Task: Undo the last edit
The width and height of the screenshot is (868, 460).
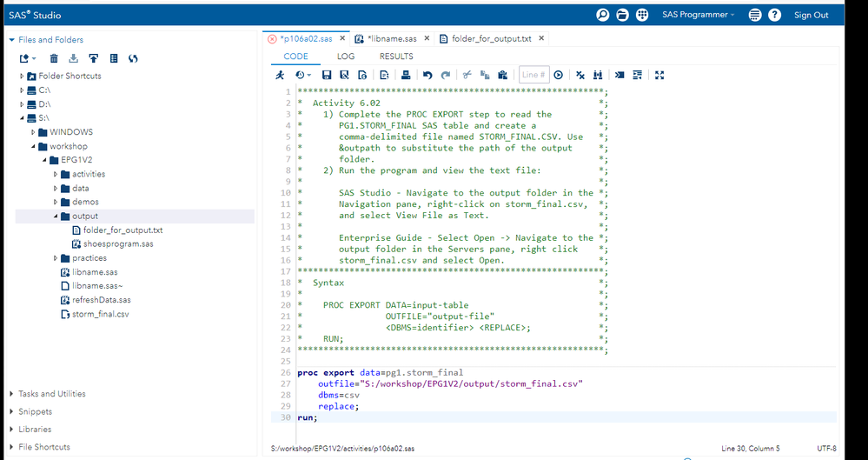Action: pos(427,75)
